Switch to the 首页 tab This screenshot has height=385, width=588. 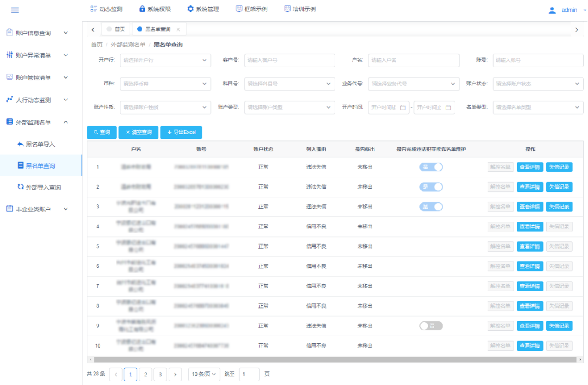tap(116, 29)
